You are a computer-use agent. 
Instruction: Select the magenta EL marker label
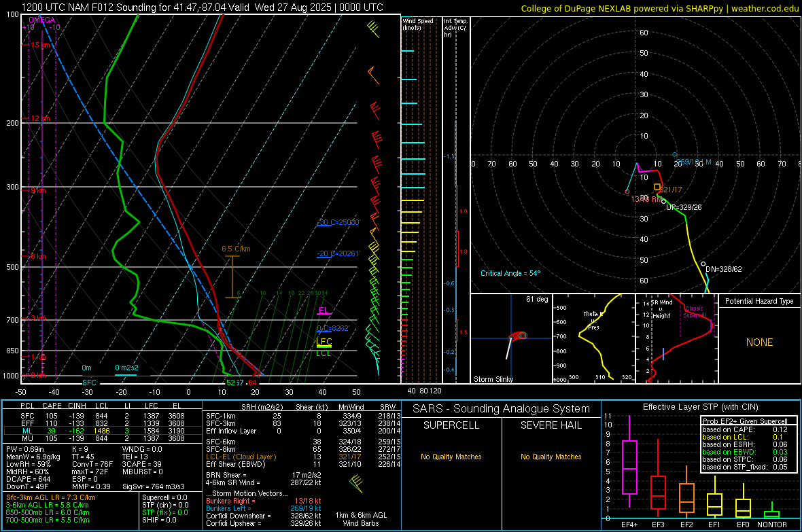click(324, 310)
